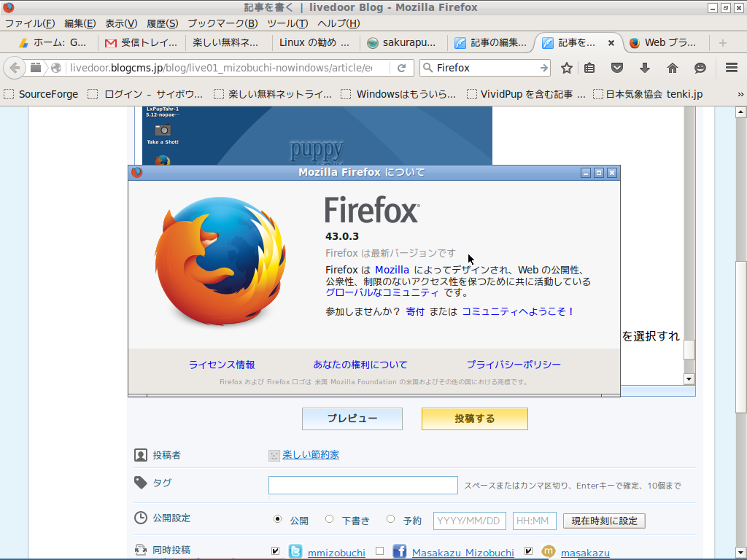This screenshot has width=747, height=560.
Task: Select the 公開 radio button
Action: [277, 519]
